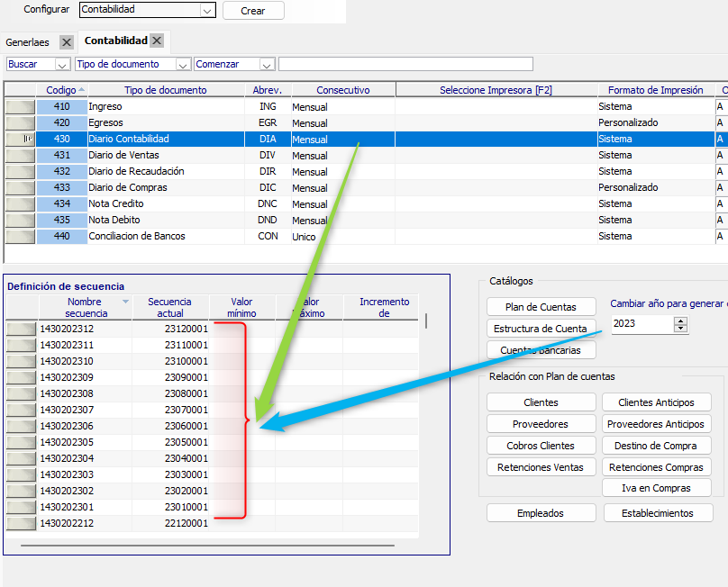Switch to the Generlaes tab
728x587 pixels.
(28, 42)
